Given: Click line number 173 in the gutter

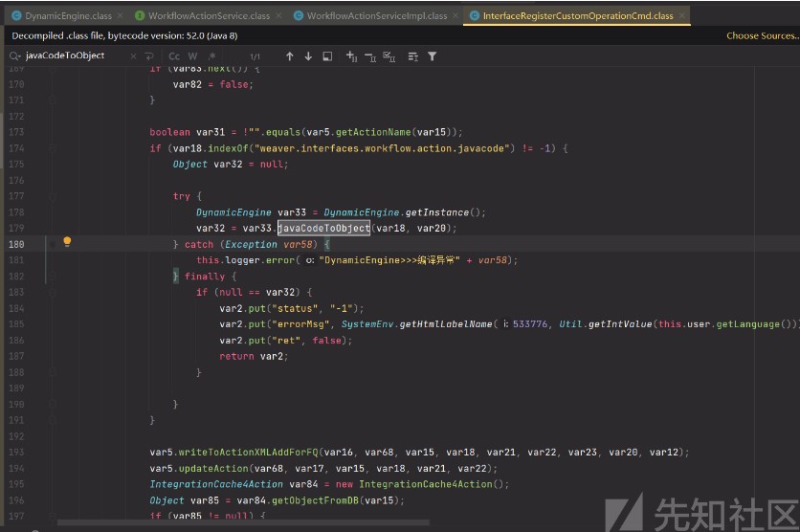Looking at the screenshot, I should coord(16,132).
